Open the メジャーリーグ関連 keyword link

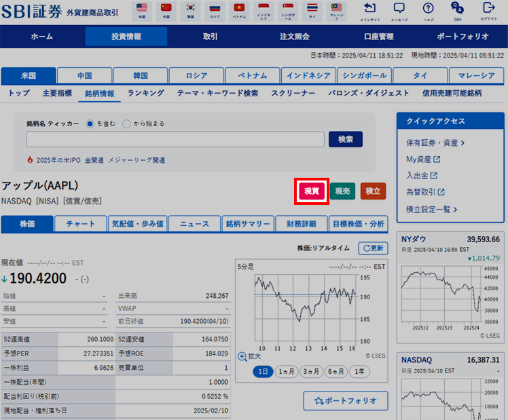coord(137,160)
